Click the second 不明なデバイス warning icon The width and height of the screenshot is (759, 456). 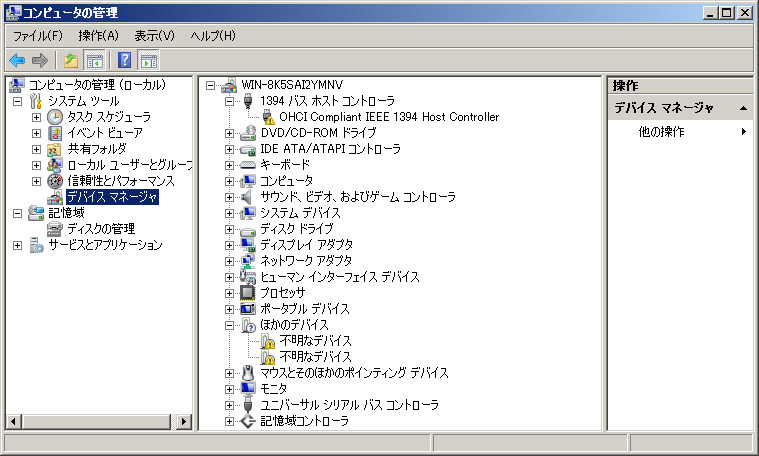pyautogui.click(x=268, y=357)
